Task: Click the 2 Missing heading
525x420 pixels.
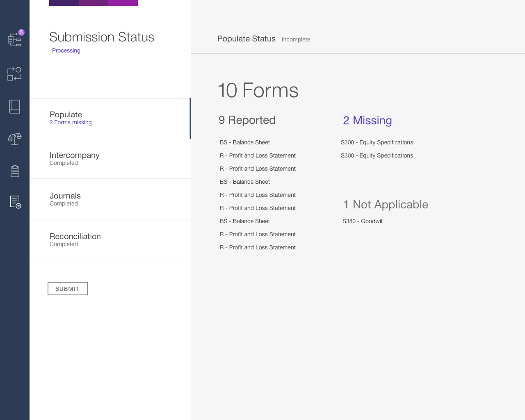Action: [367, 120]
